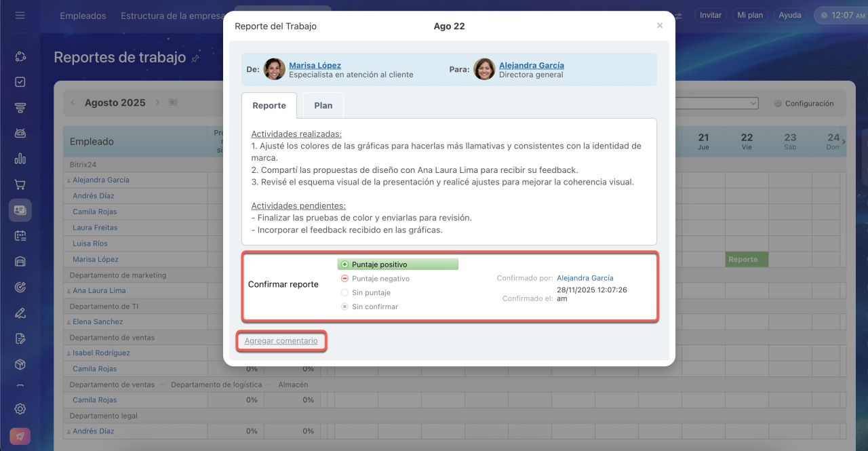Click the rocket icon in sidebar

[x=20, y=436]
